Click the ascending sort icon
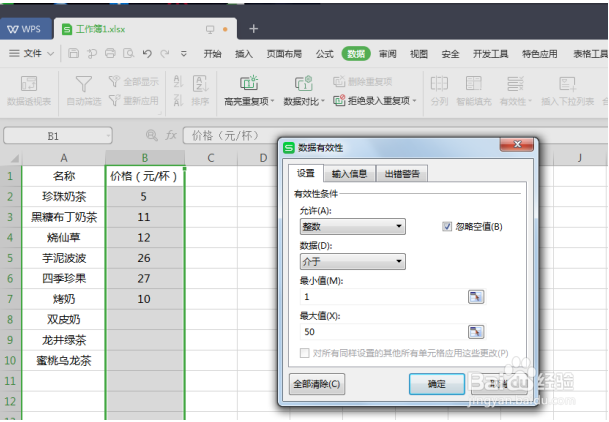609x422 pixels. click(x=178, y=81)
